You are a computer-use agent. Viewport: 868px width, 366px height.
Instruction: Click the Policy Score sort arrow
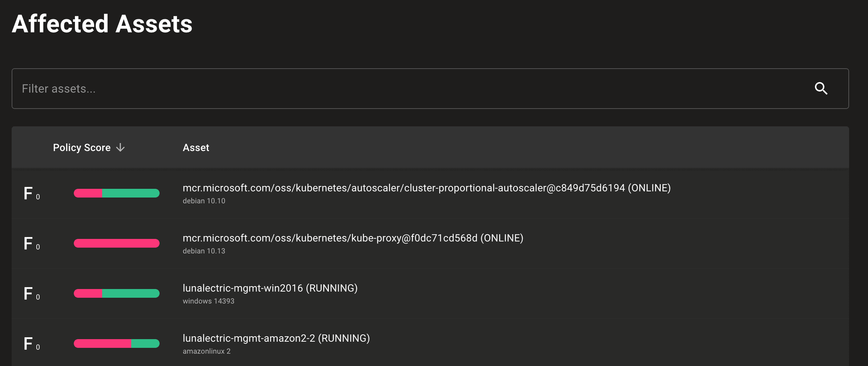click(120, 148)
